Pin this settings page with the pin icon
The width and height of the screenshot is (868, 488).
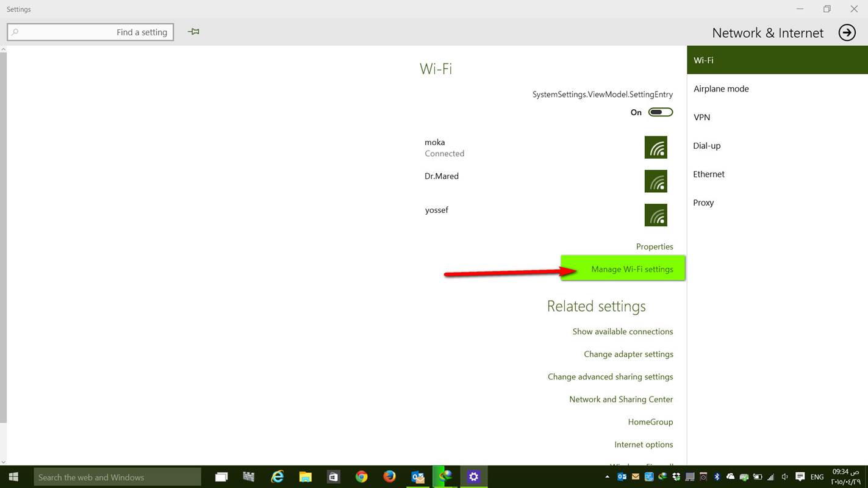[x=194, y=32]
